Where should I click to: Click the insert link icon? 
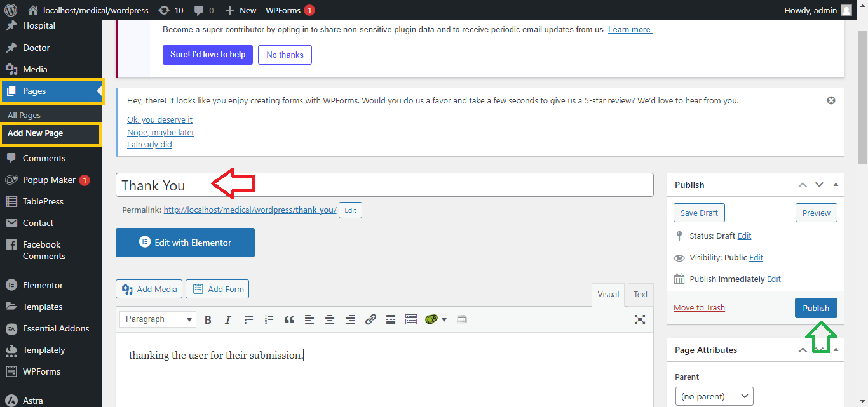tap(370, 320)
